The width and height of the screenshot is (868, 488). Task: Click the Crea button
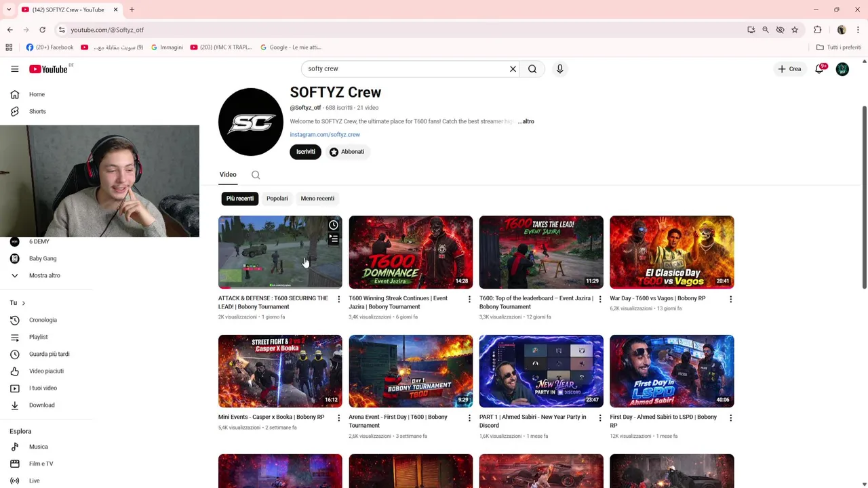pyautogui.click(x=790, y=68)
